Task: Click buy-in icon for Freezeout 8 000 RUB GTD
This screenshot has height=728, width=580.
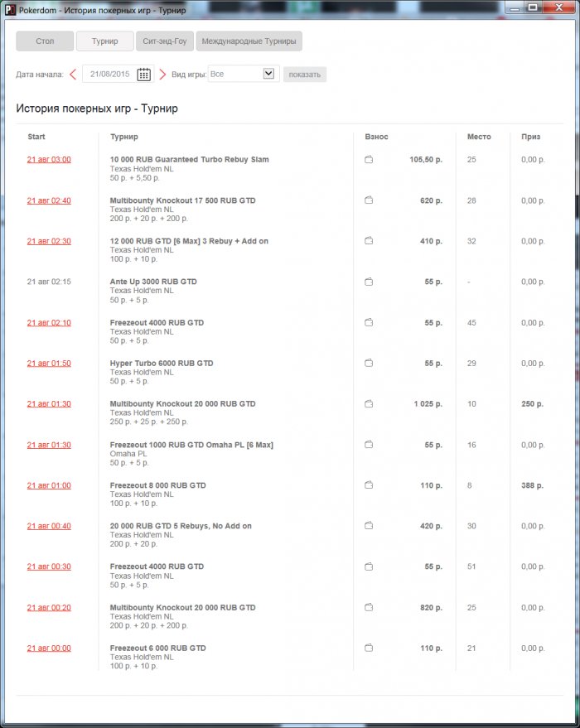Action: pos(369,485)
